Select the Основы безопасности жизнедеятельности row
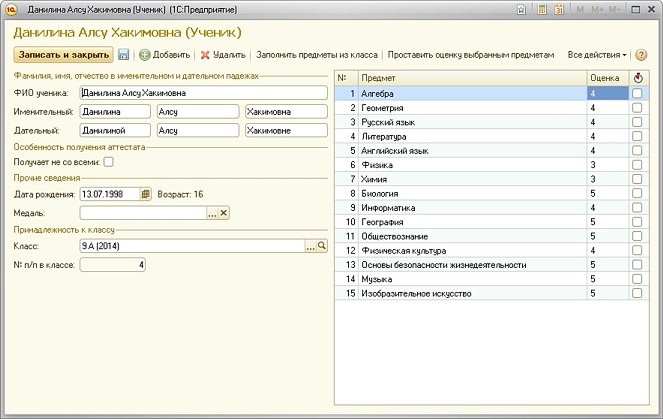 491,265
